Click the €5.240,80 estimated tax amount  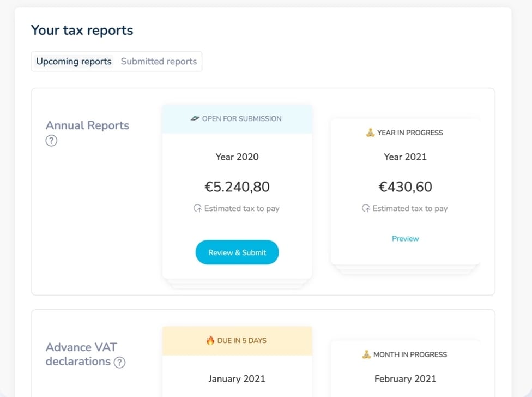tap(237, 187)
